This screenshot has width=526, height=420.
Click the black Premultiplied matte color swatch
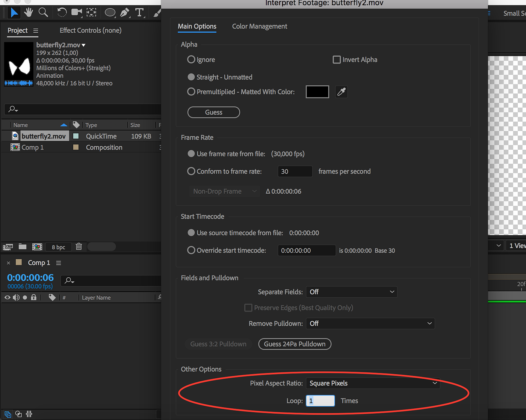point(317,92)
